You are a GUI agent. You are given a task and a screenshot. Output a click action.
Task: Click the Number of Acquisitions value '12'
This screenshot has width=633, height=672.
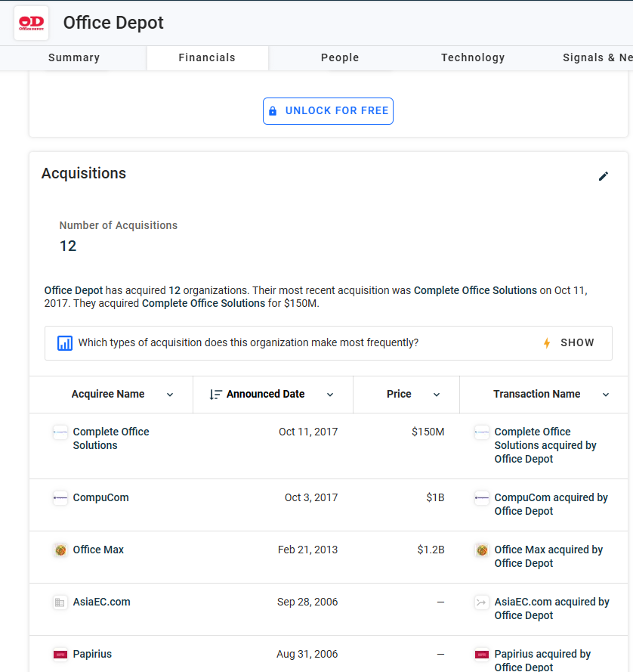coord(68,246)
